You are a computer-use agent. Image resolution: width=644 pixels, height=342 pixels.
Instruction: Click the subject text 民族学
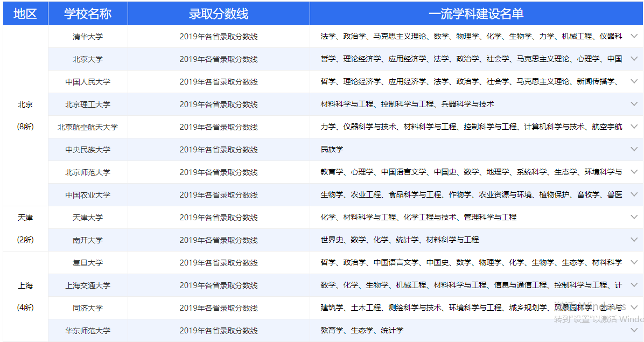(x=332, y=149)
